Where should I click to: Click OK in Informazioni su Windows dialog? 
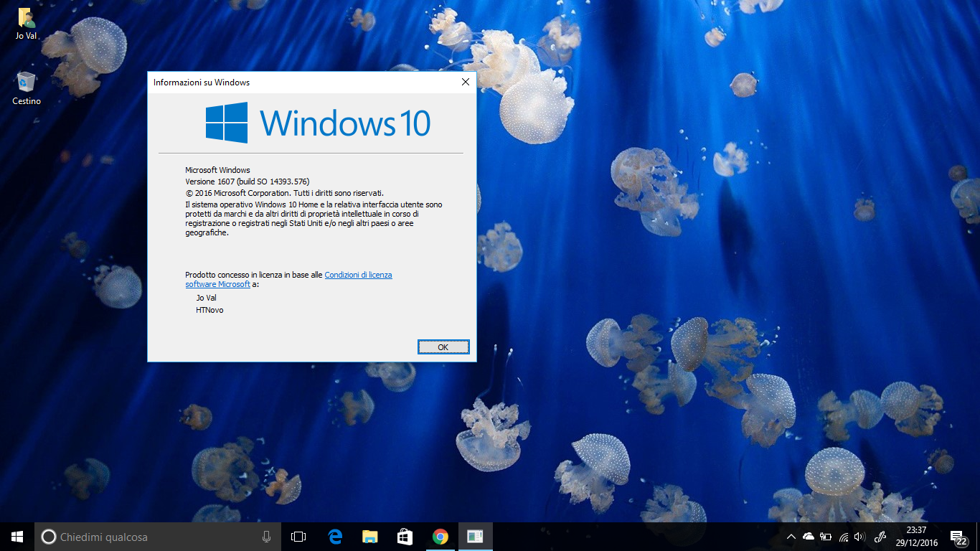pos(443,347)
